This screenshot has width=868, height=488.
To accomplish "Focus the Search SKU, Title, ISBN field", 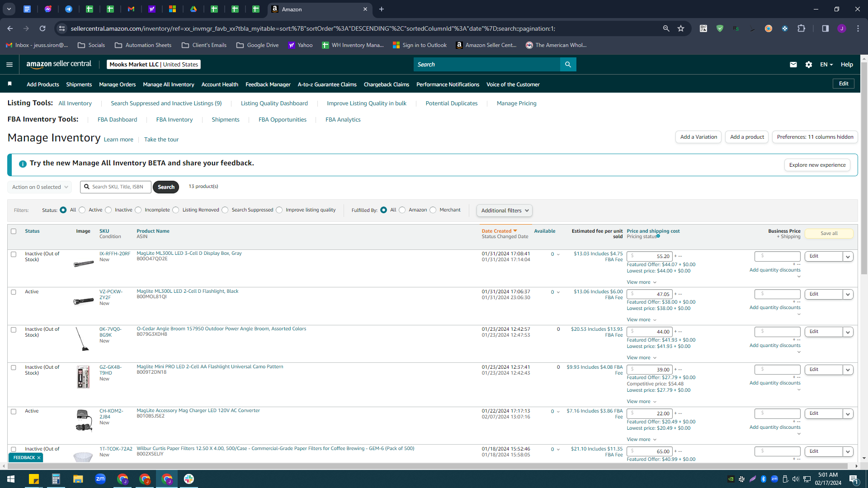I will click(116, 187).
